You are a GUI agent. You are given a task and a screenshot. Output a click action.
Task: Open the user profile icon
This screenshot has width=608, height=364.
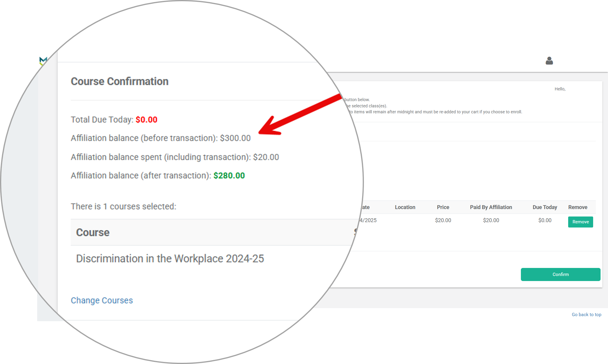click(549, 61)
